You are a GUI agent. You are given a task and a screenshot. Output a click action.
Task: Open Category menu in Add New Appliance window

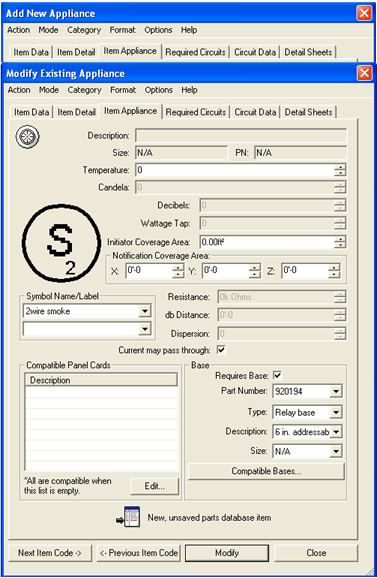click(84, 30)
